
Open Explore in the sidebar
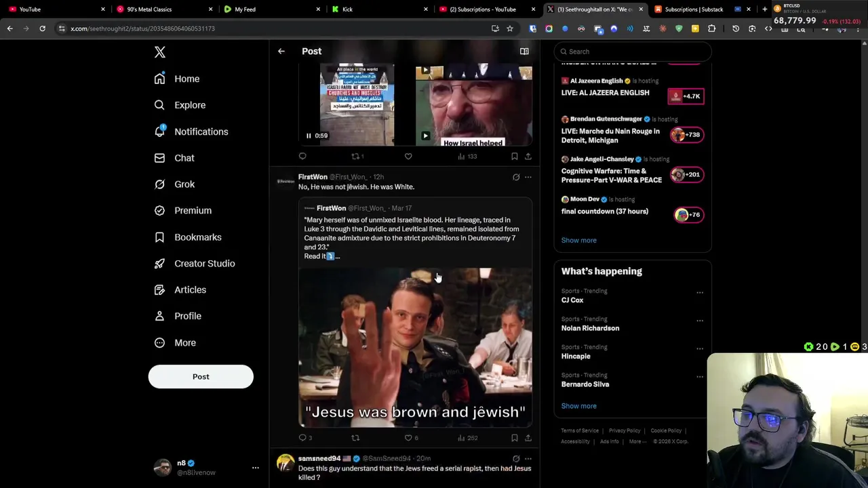coord(180,105)
